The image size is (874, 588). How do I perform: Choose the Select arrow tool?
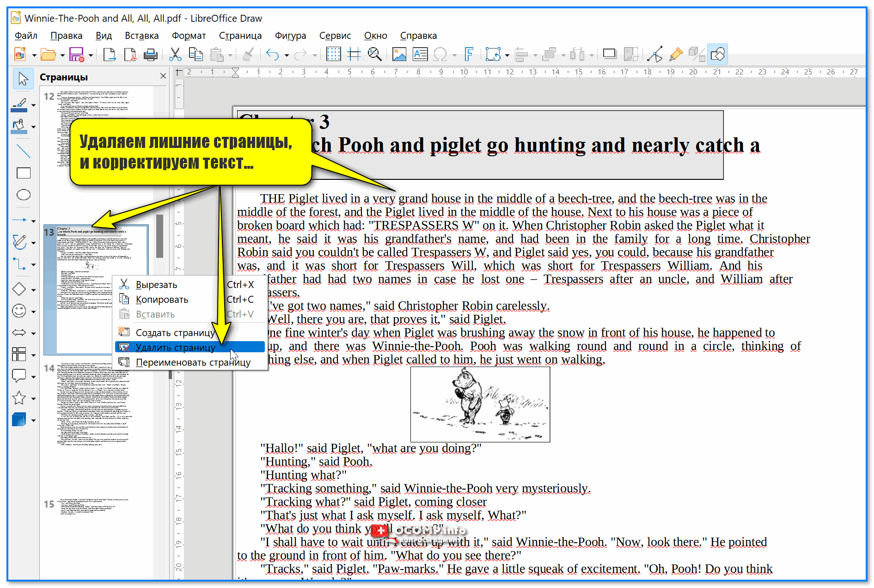pos(23,79)
